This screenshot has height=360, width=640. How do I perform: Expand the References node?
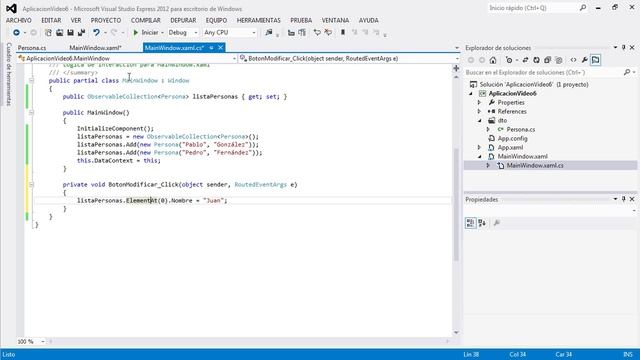click(x=480, y=111)
